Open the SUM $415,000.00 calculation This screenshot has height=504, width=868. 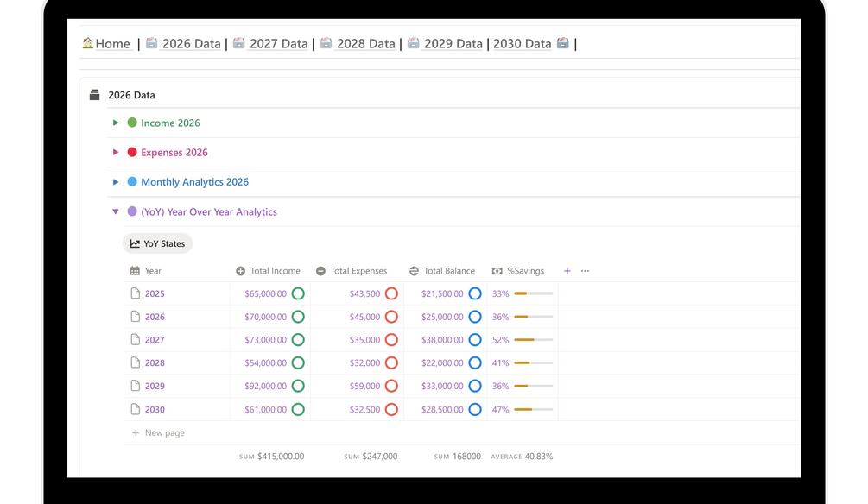pyautogui.click(x=271, y=457)
